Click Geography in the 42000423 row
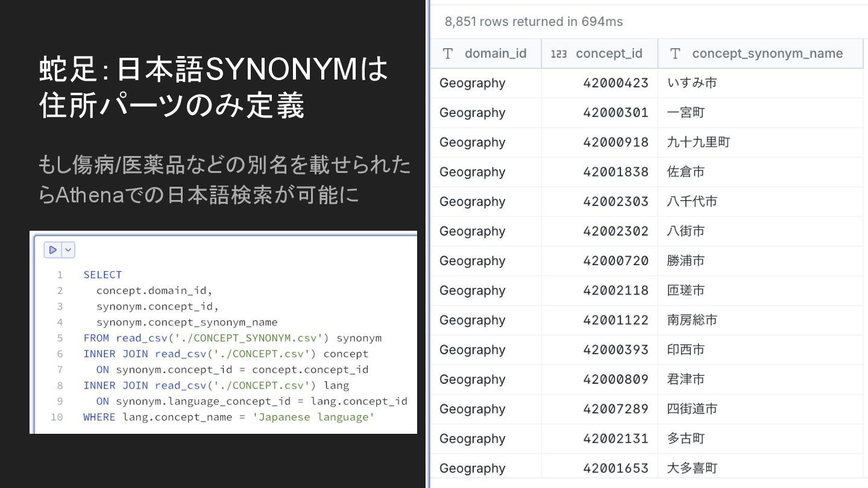The image size is (868, 488). [x=473, y=83]
